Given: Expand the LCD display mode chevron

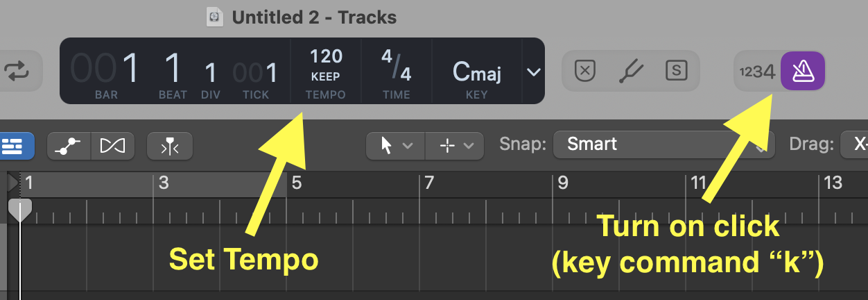Looking at the screenshot, I should [533, 72].
